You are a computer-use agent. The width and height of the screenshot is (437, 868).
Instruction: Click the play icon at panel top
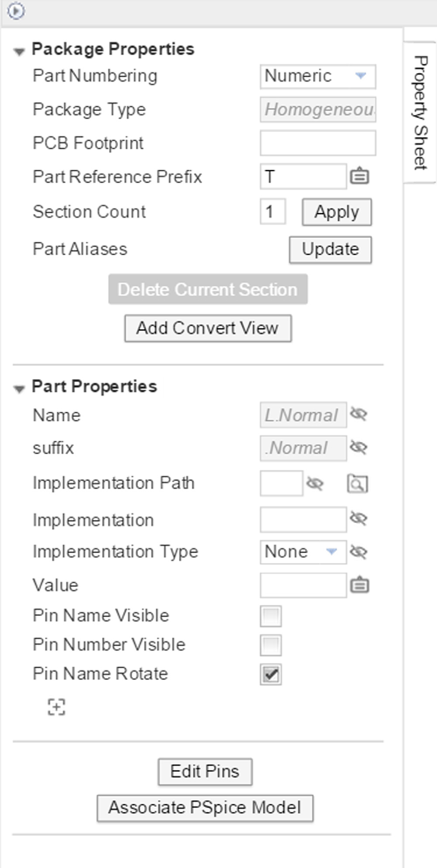pyautogui.click(x=16, y=11)
